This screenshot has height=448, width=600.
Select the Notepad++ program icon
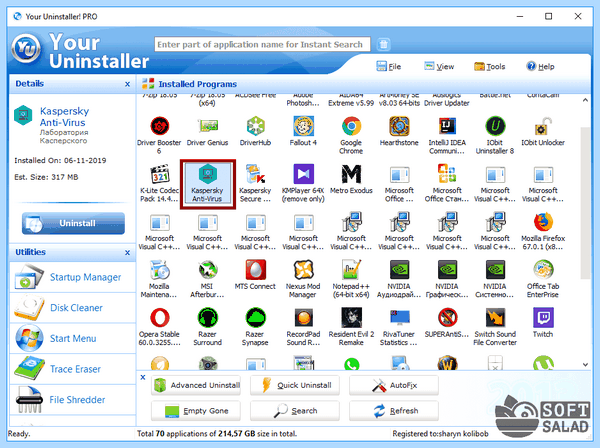pyautogui.click(x=351, y=270)
